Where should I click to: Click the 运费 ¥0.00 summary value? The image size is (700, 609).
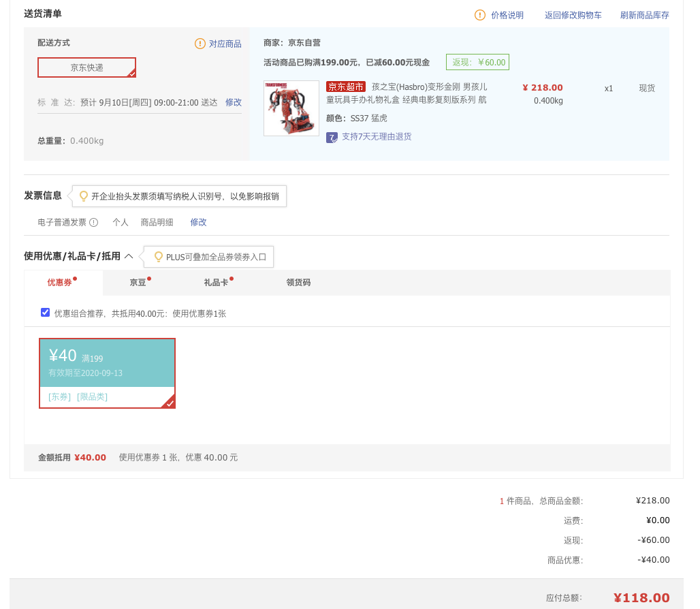click(x=658, y=520)
